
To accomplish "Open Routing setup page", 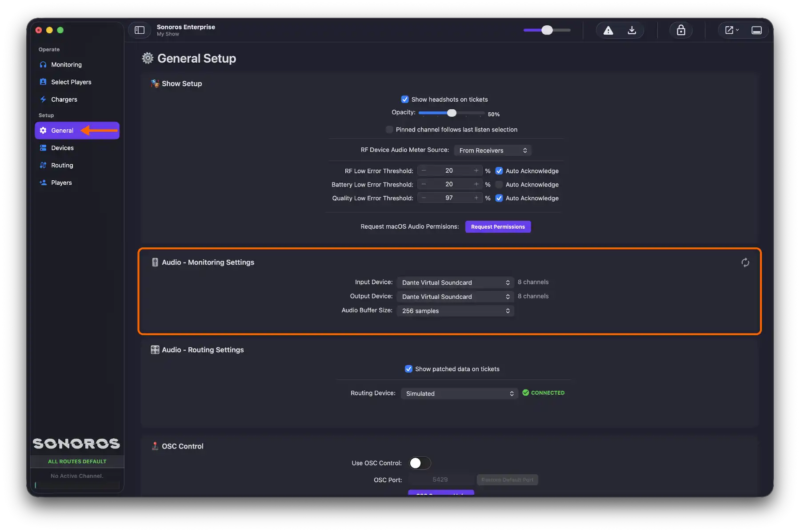I will [77, 165].
